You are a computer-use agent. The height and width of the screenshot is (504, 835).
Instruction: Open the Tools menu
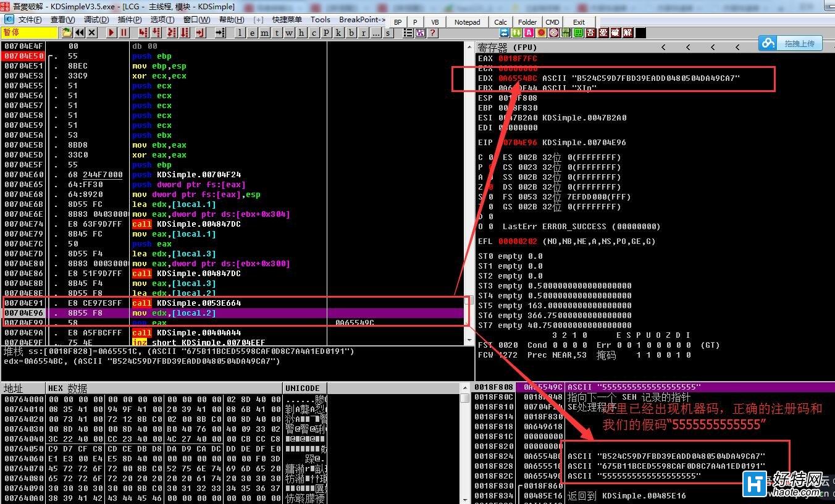321,20
